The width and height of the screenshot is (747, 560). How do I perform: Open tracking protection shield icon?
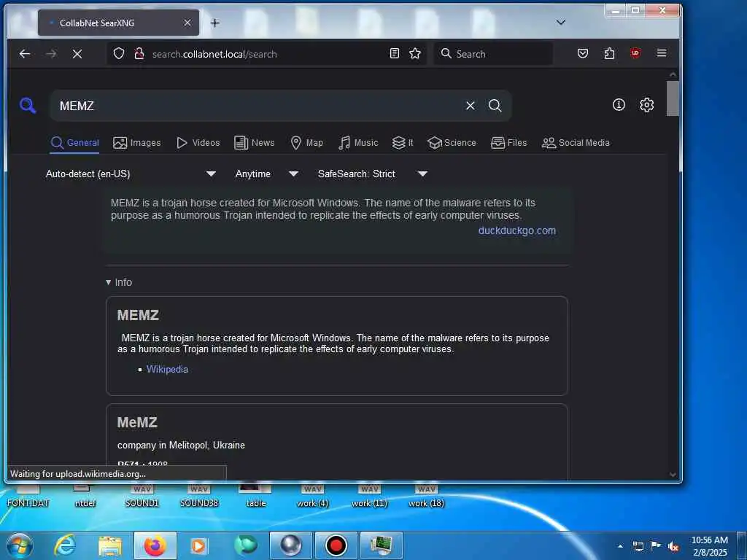[x=119, y=54]
